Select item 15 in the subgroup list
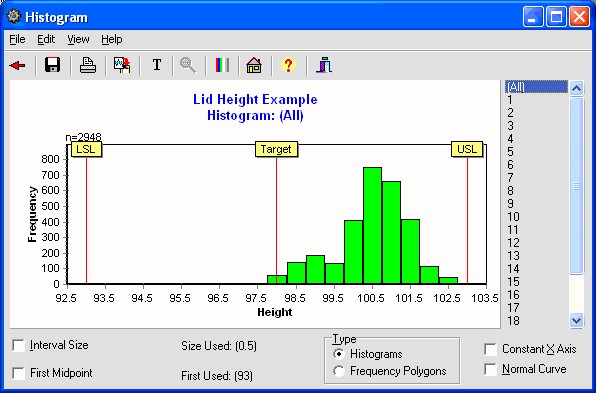596x393 pixels. tap(536, 282)
